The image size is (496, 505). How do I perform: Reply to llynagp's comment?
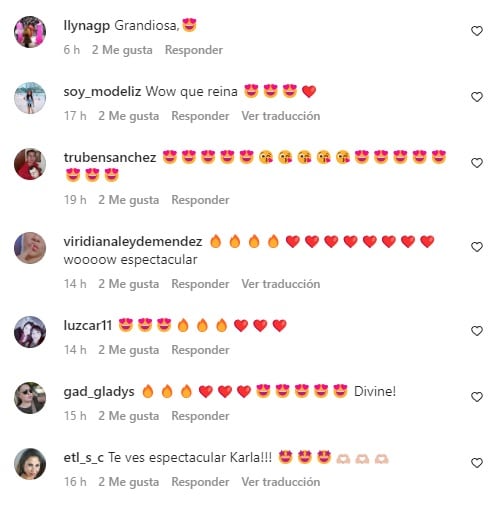[x=194, y=50]
